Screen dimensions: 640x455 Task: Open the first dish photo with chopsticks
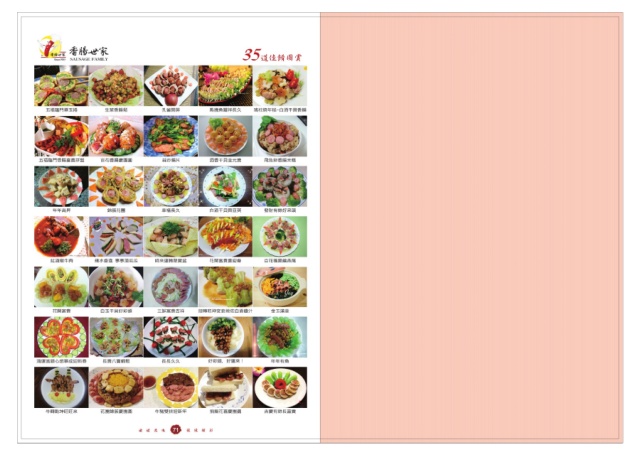pyautogui.click(x=61, y=86)
